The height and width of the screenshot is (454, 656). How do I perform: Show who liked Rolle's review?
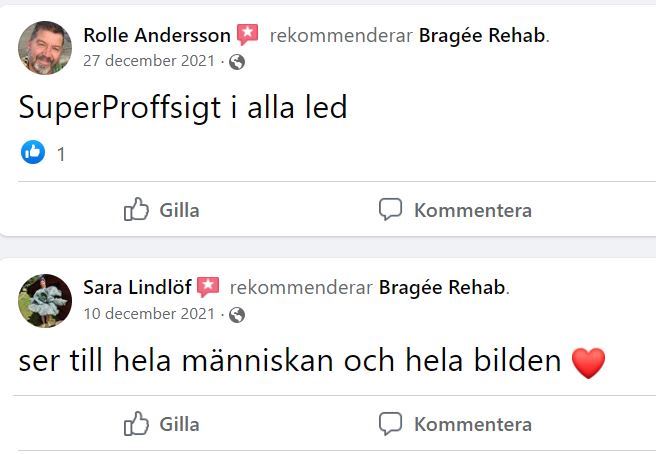tap(33, 152)
